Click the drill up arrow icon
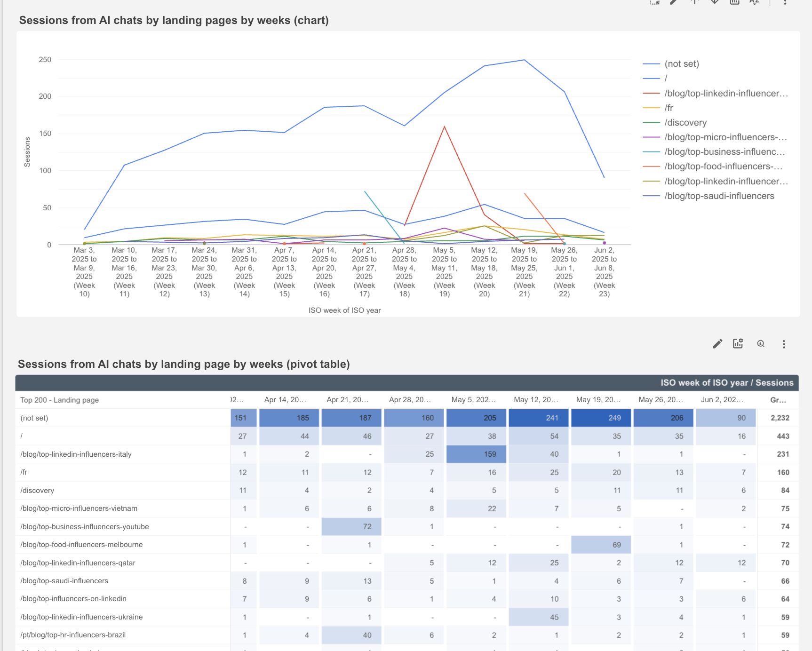The width and height of the screenshot is (812, 651). click(694, 2)
